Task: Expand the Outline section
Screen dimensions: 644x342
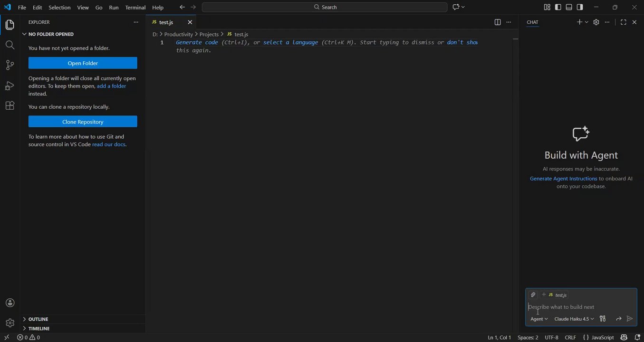Action: (x=38, y=319)
